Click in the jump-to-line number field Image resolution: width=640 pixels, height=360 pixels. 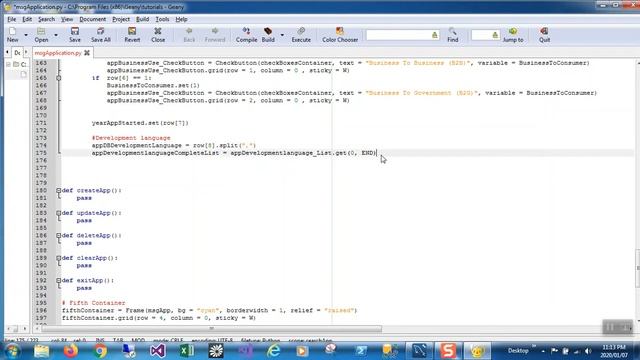click(482, 35)
